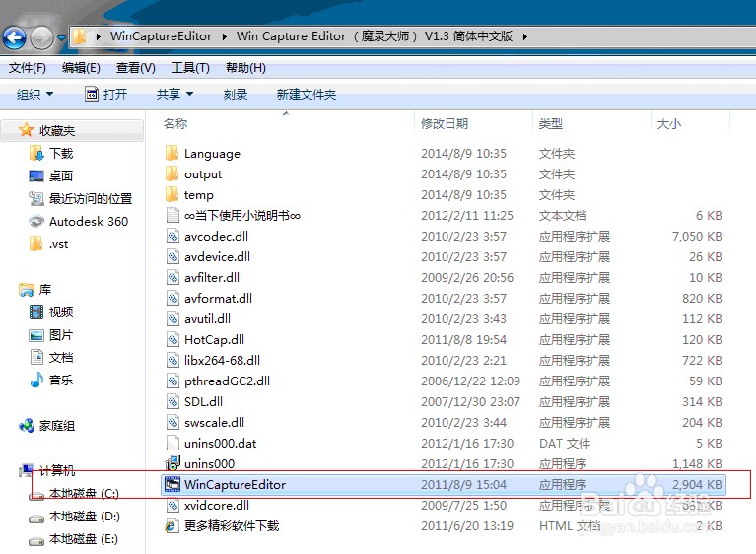Open the 视频 library
Viewport: 756px width, 554px height.
coord(51,312)
